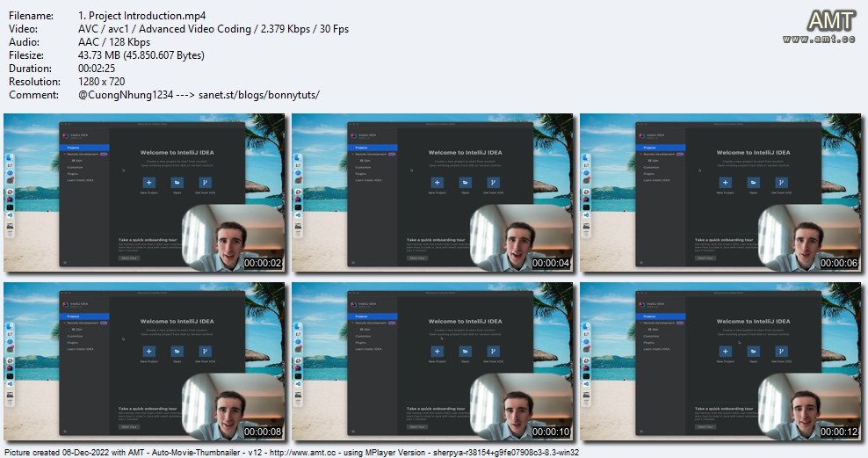Click New Project icon in 00:00:08 thumbnail
This screenshot has width=868, height=458.
[148, 351]
